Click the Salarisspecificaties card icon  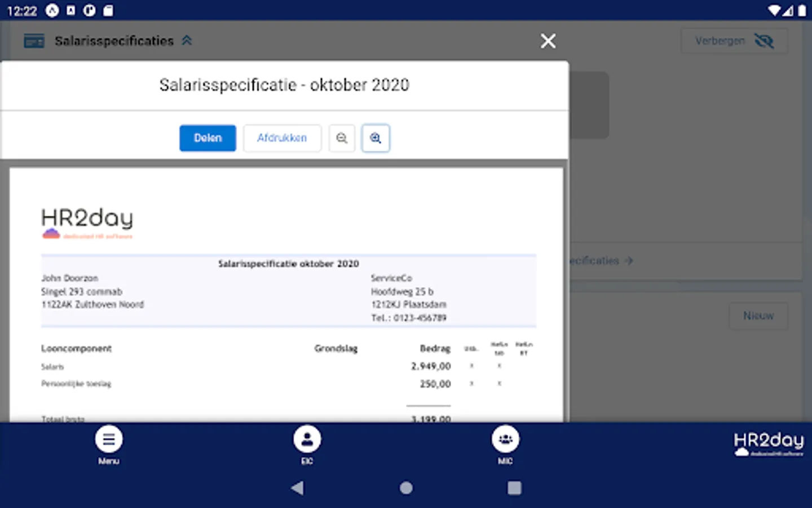click(x=34, y=41)
